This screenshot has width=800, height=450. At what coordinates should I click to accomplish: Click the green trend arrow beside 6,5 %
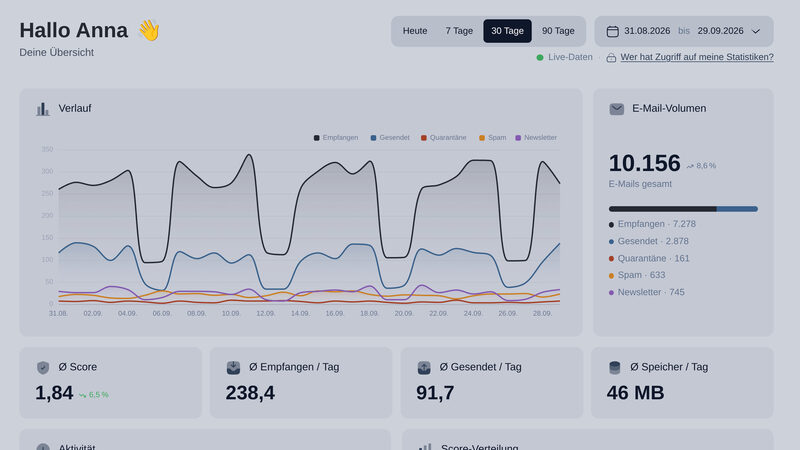coord(82,395)
